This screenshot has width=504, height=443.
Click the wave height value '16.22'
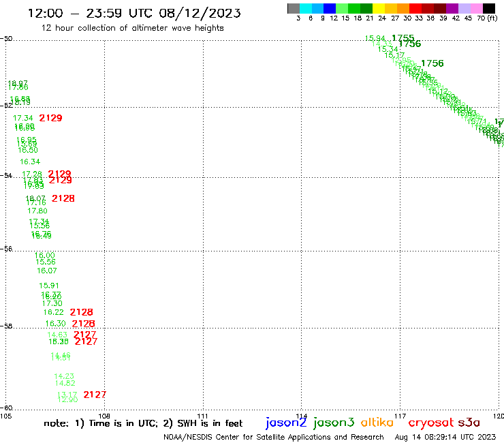(54, 312)
